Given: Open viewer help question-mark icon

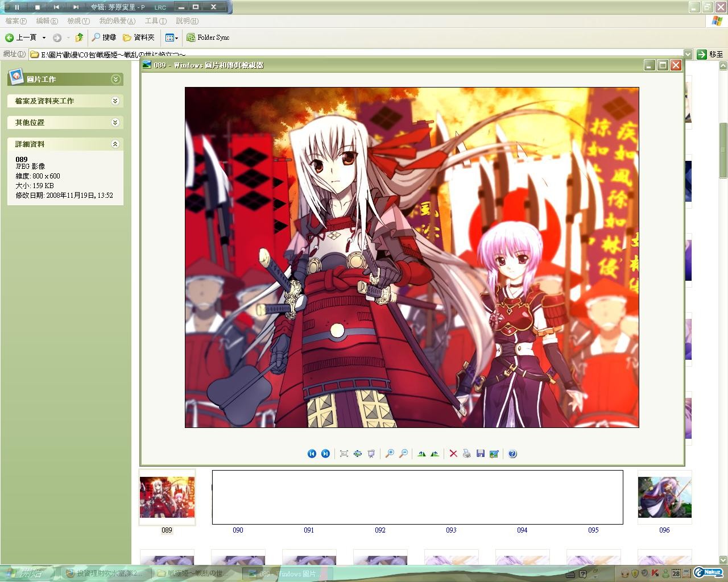Looking at the screenshot, I should pos(512,454).
